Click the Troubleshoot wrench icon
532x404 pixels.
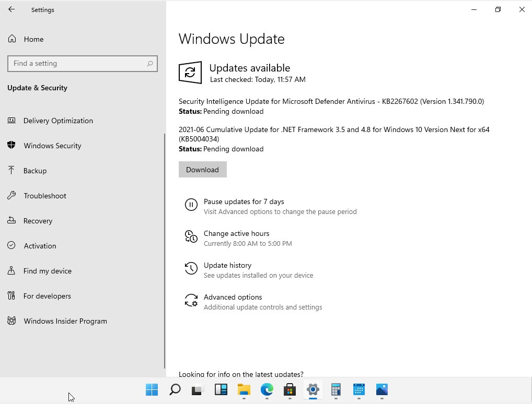click(11, 195)
